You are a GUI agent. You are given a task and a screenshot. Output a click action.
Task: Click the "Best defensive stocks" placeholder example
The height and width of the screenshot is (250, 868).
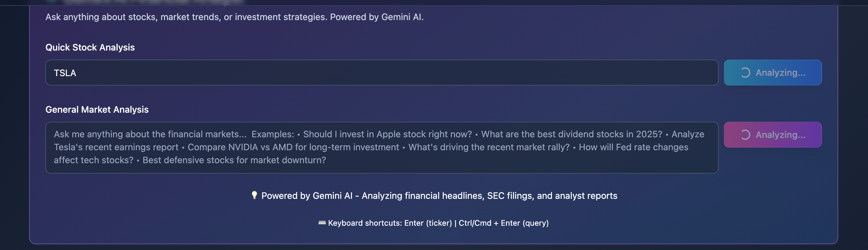pyautogui.click(x=234, y=160)
